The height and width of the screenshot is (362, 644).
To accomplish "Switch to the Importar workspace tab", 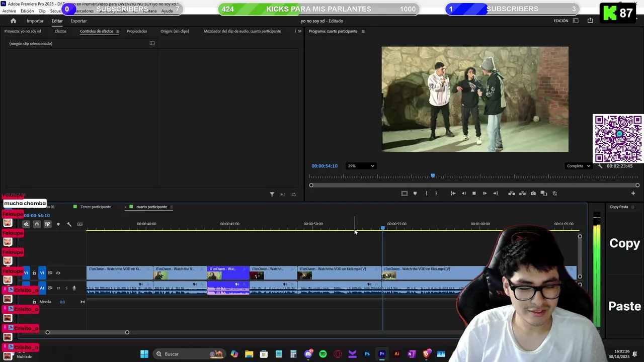I will [35, 21].
